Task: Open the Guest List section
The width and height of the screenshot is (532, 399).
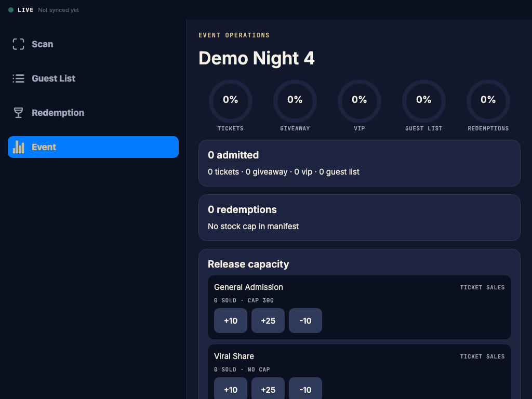Action: click(x=93, y=78)
